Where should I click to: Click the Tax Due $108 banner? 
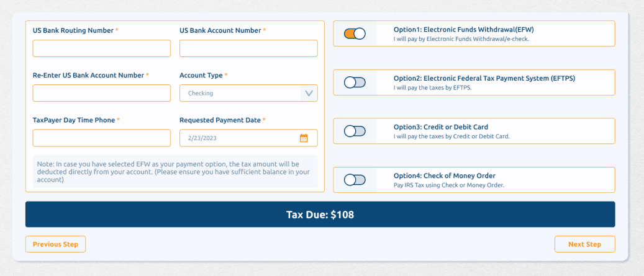click(320, 215)
